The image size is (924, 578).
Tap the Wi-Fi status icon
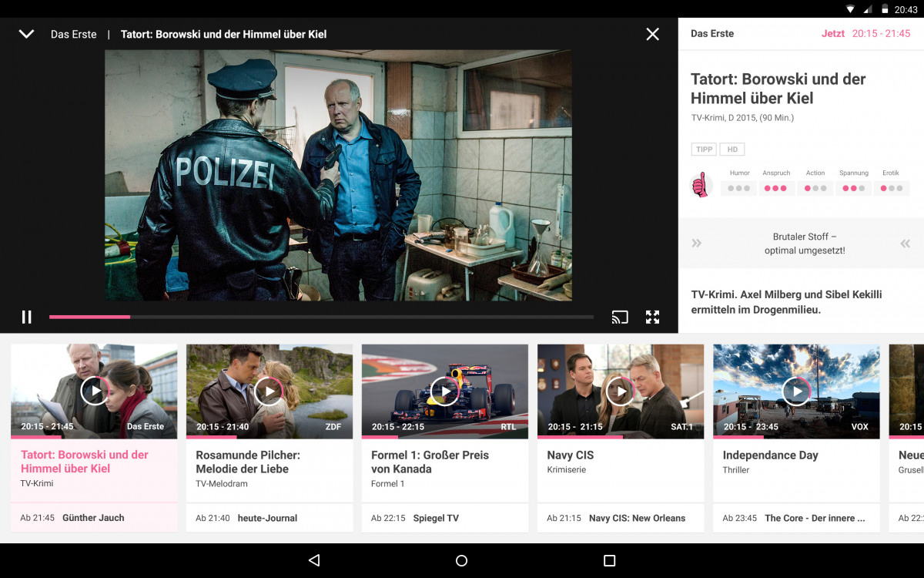click(850, 9)
